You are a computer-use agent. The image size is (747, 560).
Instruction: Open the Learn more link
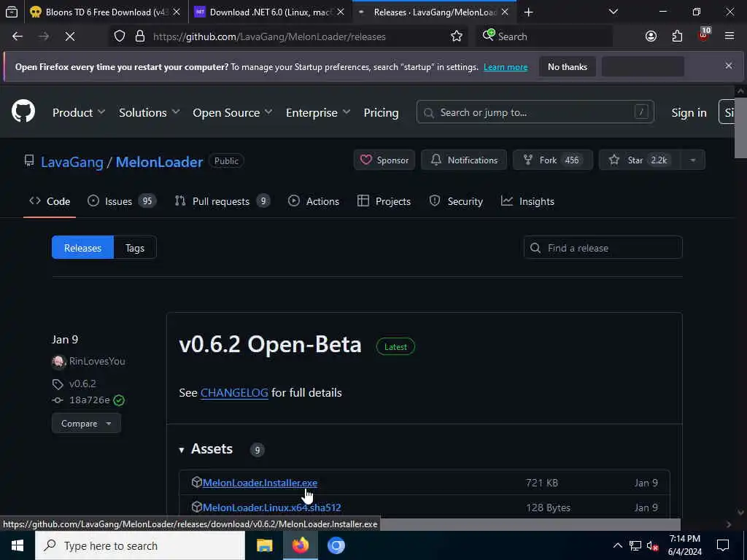(506, 67)
